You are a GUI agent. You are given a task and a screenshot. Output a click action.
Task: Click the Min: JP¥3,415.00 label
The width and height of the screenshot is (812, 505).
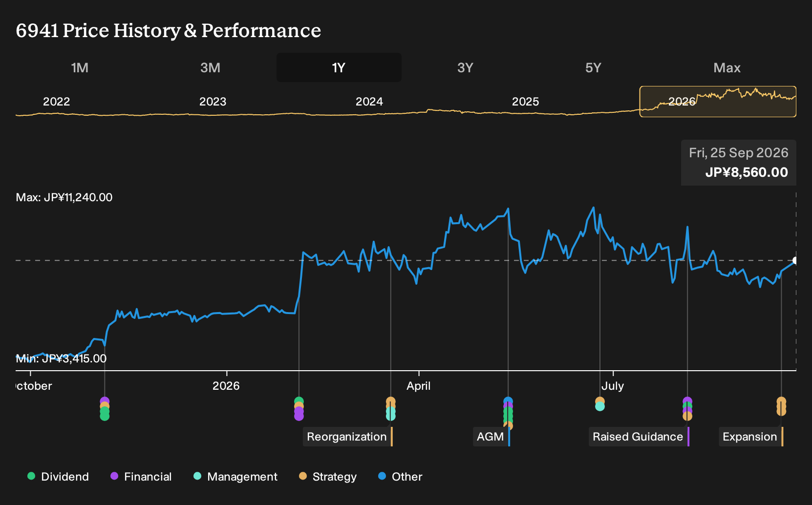click(61, 358)
